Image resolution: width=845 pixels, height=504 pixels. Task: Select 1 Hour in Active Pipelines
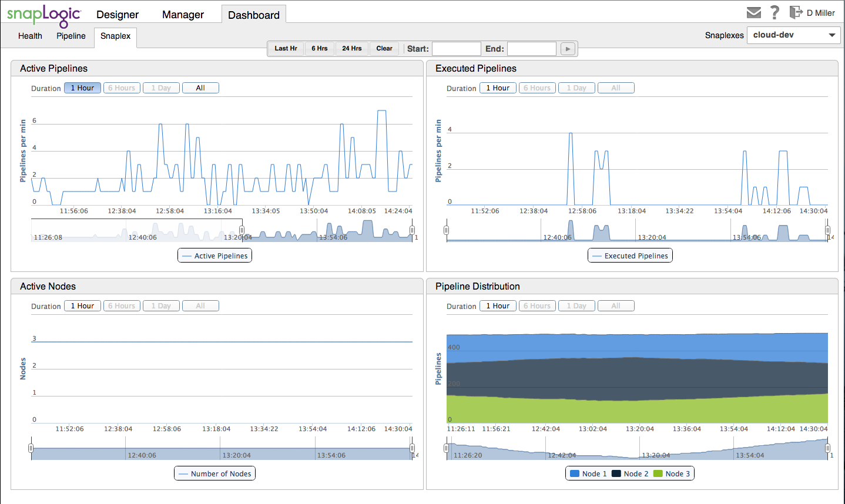(82, 88)
